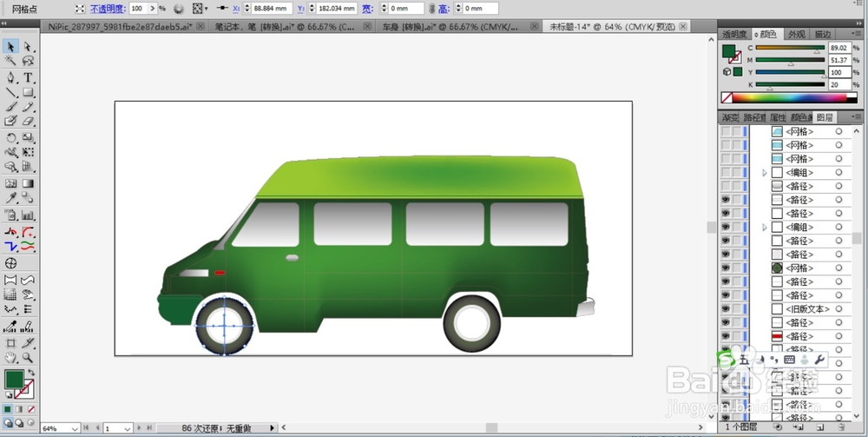Select the Scale tool
This screenshot has width=868, height=437.
click(28, 137)
